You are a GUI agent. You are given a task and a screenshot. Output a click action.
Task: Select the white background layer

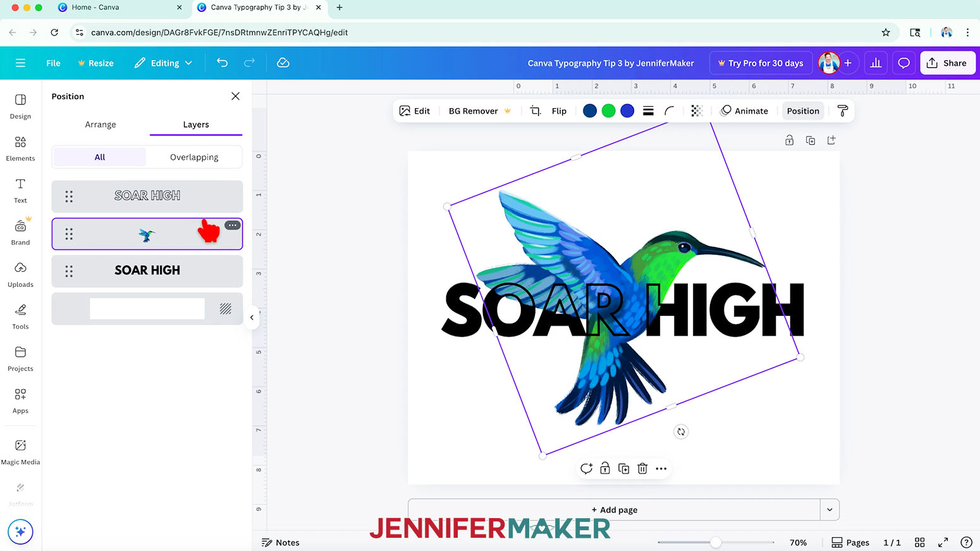point(147,308)
